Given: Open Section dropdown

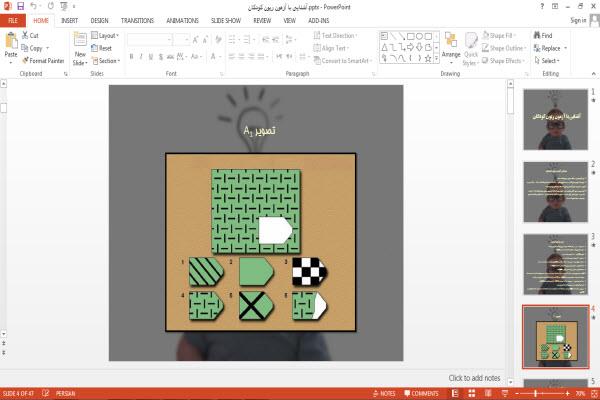Looking at the screenshot, I should click(x=106, y=61).
